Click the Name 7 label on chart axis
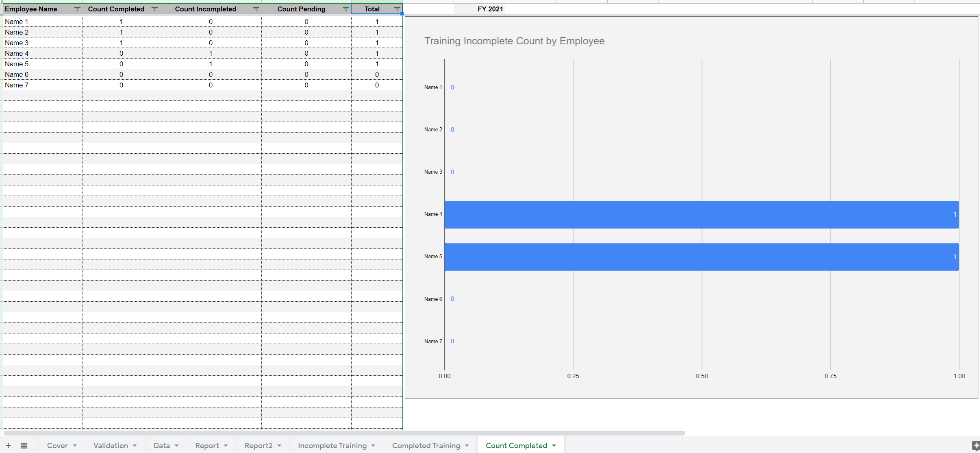Screen dimensions: 980x453 [x=433, y=342]
